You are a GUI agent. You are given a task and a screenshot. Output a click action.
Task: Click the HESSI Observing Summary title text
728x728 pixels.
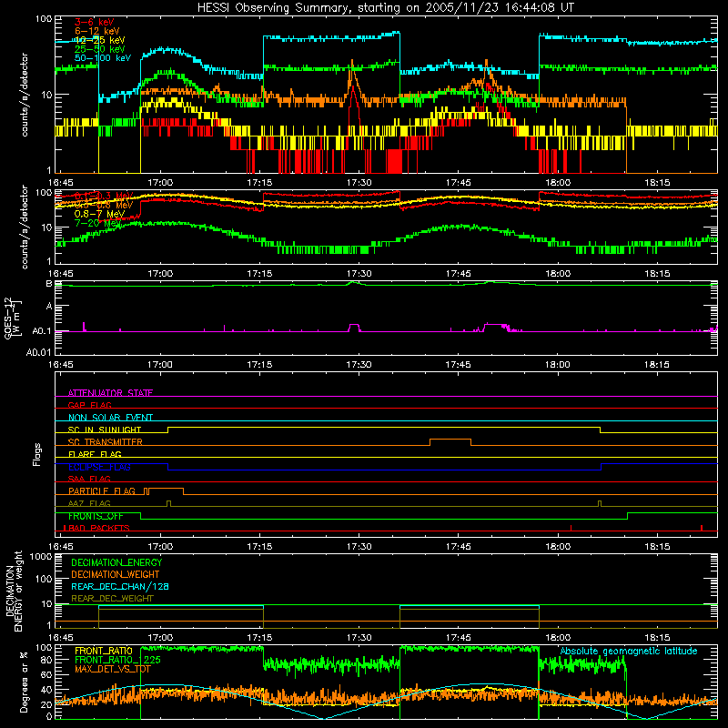(x=386, y=8)
